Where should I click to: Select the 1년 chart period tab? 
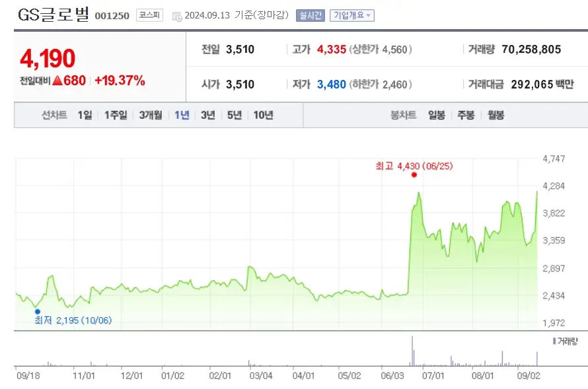coord(182,114)
